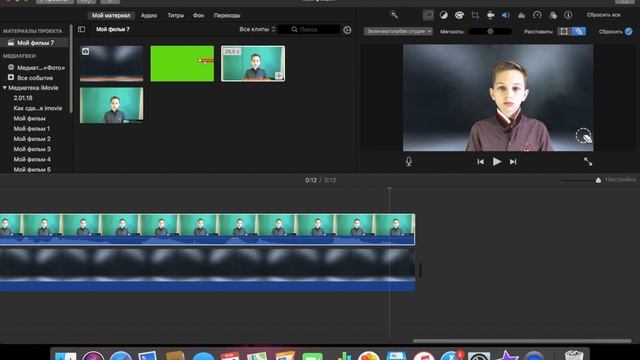640x360 pixels.
Task: Click the eraser cleanup icon in viewer
Action: point(584,136)
